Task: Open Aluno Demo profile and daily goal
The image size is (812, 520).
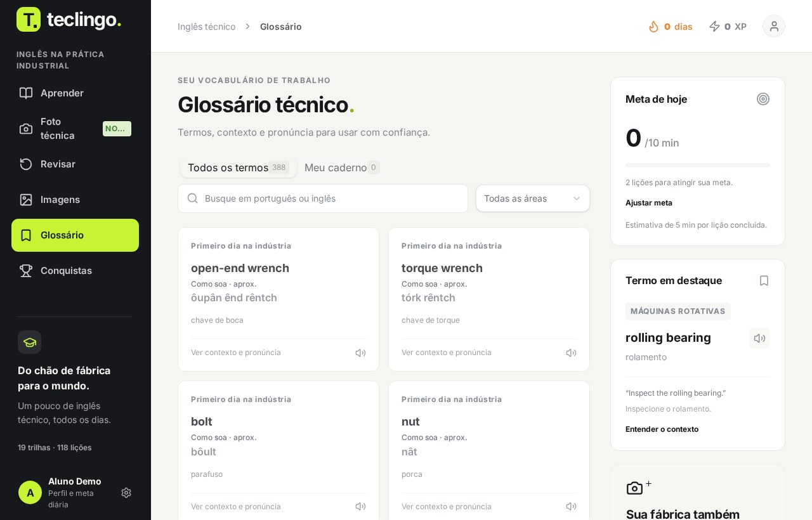Action: coord(75,493)
